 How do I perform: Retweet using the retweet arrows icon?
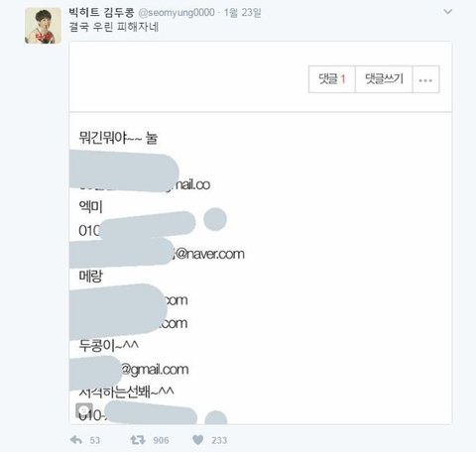[x=138, y=440]
